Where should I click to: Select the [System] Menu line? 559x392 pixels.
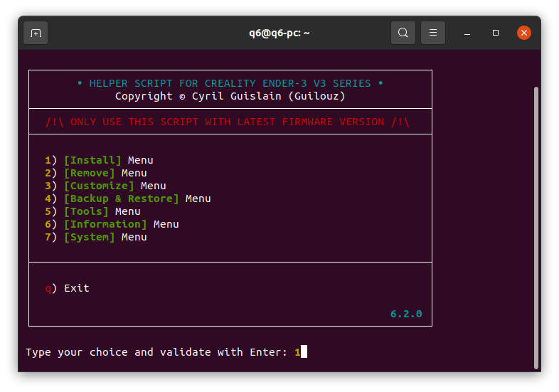(105, 237)
